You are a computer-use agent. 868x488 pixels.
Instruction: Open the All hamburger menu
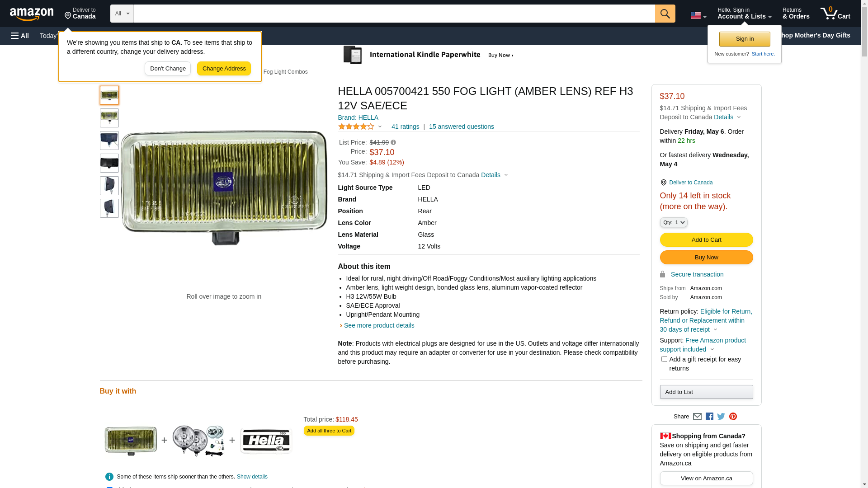[x=20, y=36]
